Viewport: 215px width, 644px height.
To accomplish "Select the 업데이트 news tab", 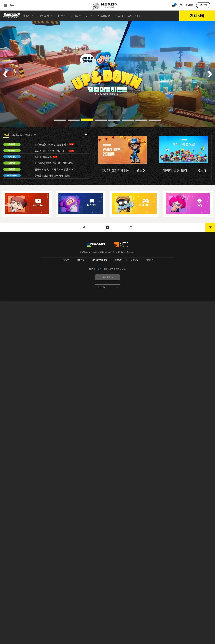I will click(x=30, y=135).
